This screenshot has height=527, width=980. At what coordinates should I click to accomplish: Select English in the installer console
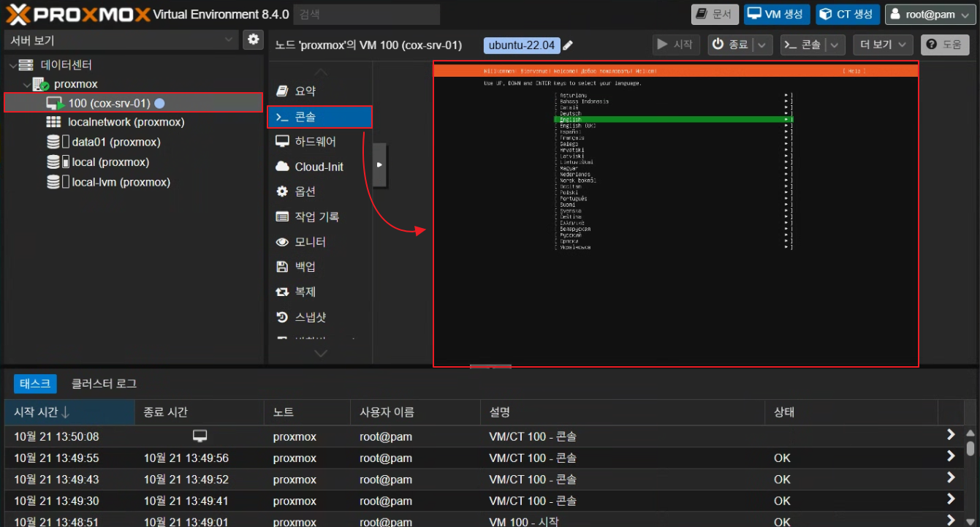click(673, 119)
